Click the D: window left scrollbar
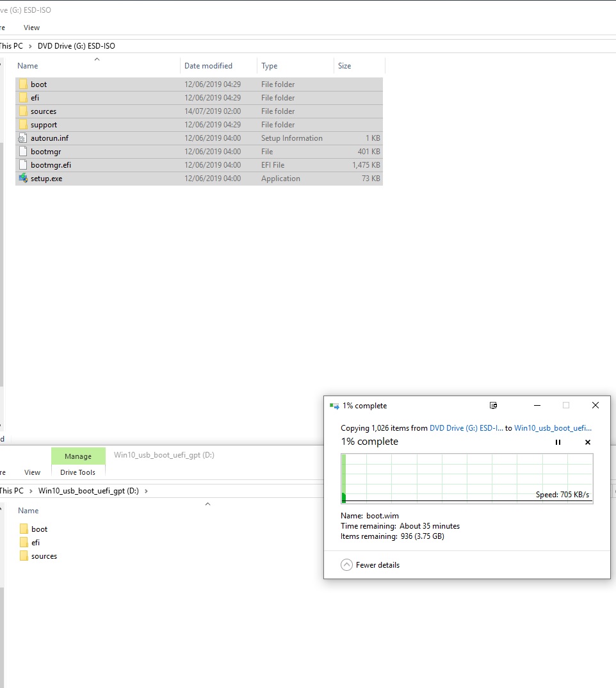The height and width of the screenshot is (688, 616). pos(2,636)
